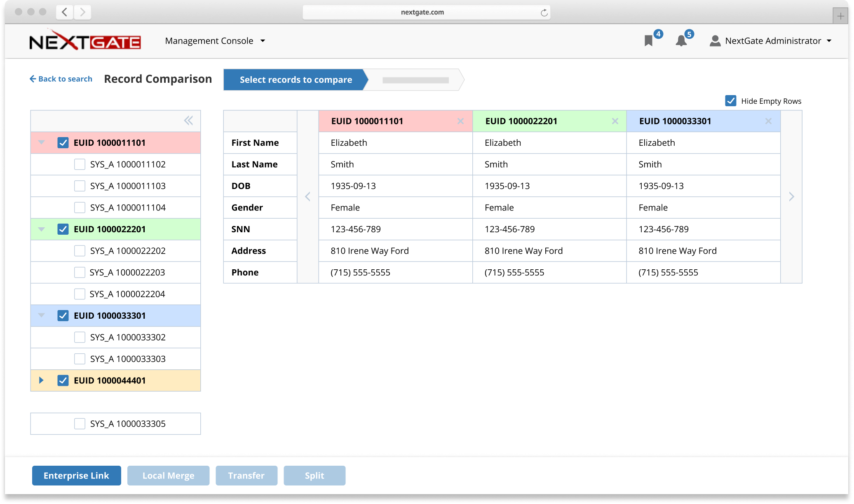This screenshot has width=854, height=504.
Task: Open notifications bell with badge 5
Action: click(681, 41)
